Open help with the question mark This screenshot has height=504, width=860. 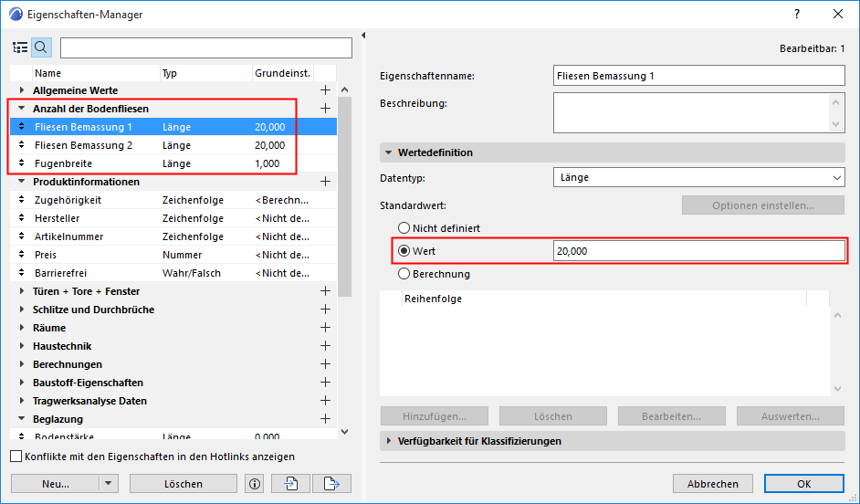click(797, 15)
